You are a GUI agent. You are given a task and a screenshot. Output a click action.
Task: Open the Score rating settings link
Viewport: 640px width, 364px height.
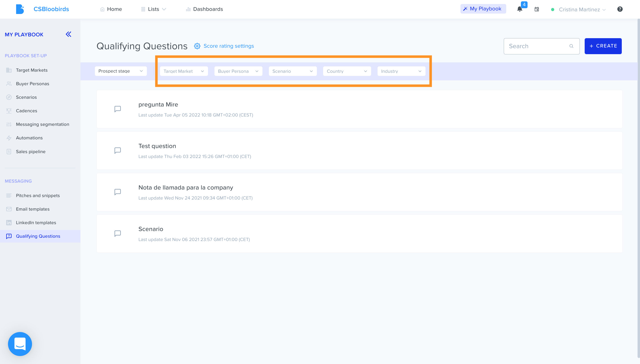pyautogui.click(x=228, y=46)
